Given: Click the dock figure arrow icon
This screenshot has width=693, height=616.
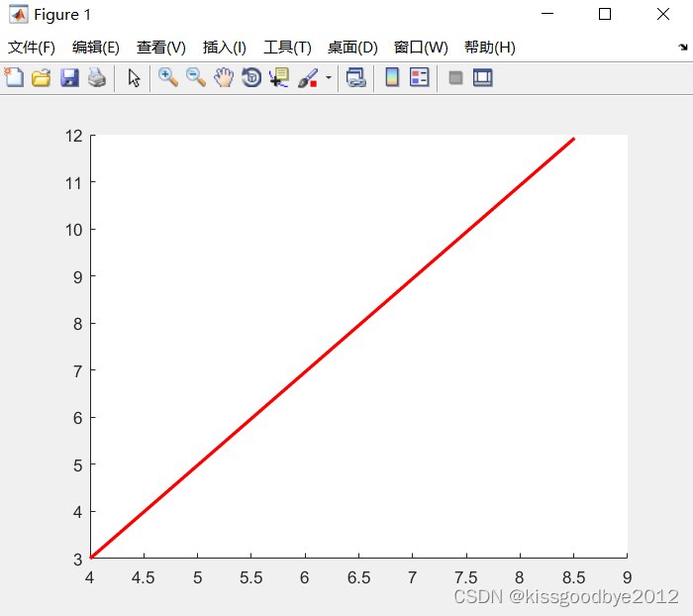Looking at the screenshot, I should point(683,47).
